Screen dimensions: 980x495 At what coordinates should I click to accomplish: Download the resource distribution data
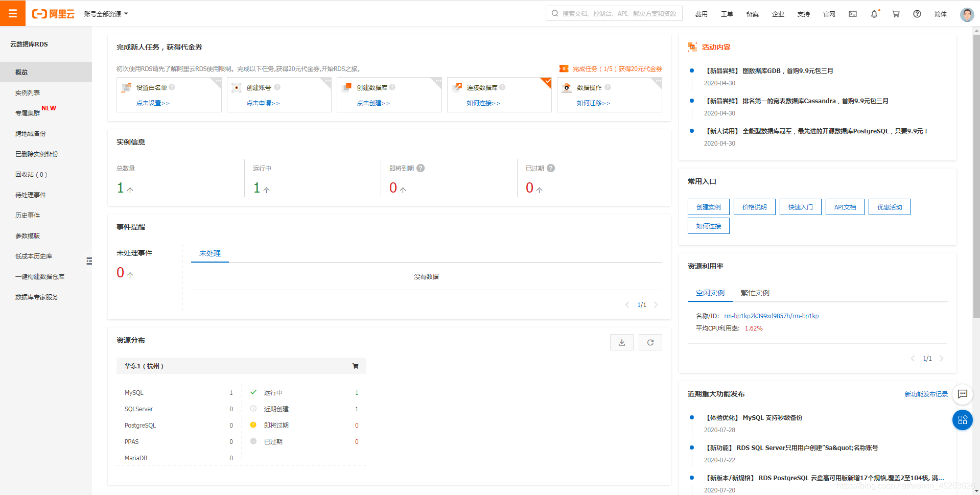pyautogui.click(x=622, y=342)
